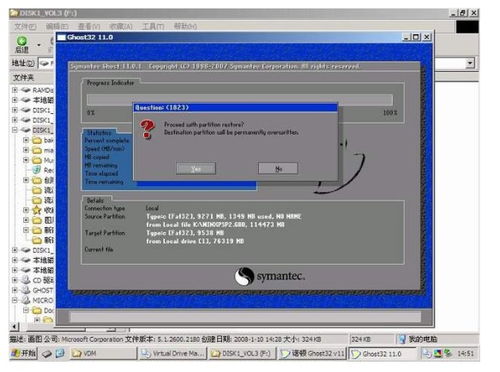Click No to cancel partition restore
The height and width of the screenshot is (372, 500).
click(x=278, y=169)
